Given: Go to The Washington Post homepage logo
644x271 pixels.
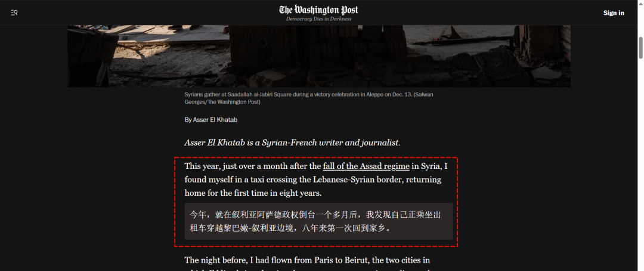Looking at the screenshot, I should (318, 10).
